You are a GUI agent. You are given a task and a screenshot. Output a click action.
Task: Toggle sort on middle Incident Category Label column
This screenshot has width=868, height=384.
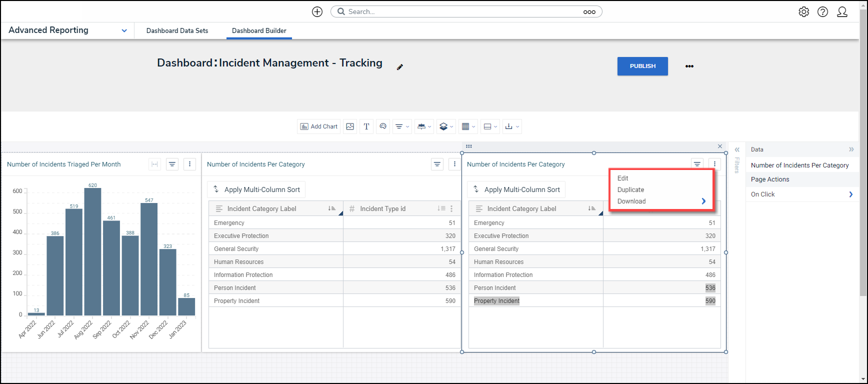tap(331, 208)
